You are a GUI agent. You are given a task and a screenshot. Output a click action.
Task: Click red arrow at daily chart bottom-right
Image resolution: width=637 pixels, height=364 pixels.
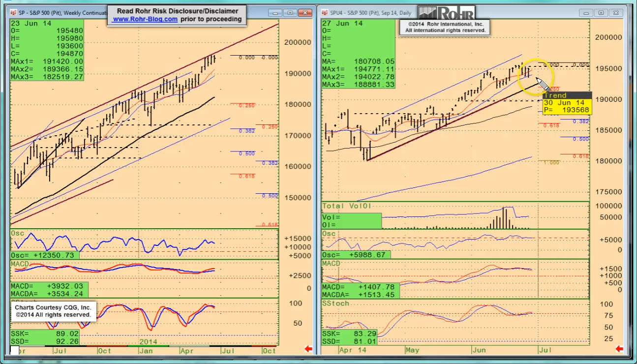619,349
